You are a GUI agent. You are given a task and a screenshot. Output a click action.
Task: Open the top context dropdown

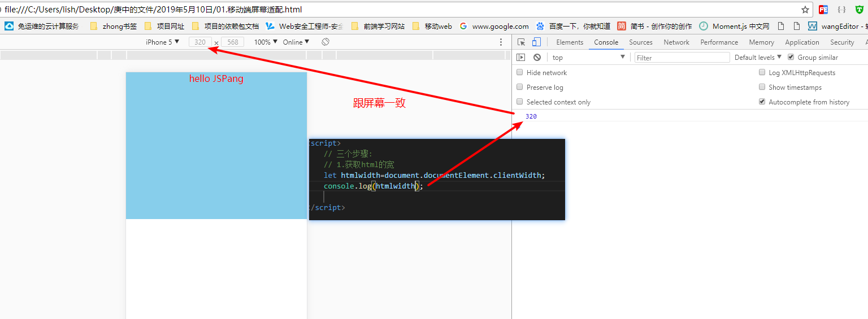pos(589,58)
